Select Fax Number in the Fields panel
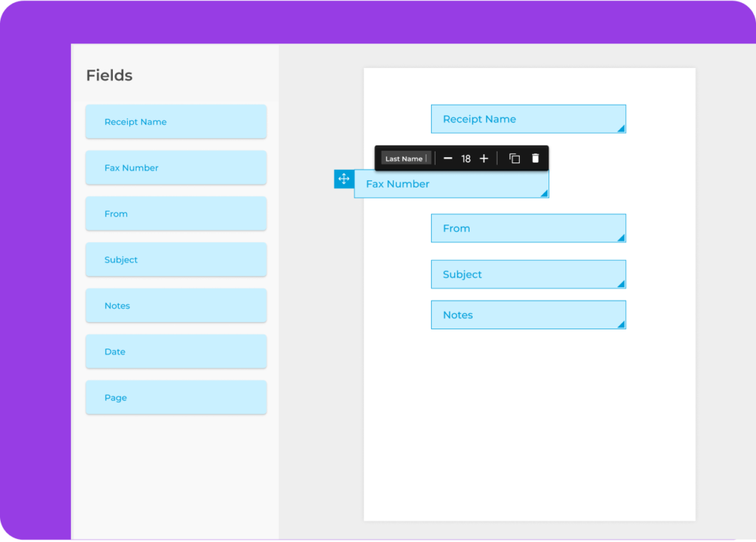The height and width of the screenshot is (542, 756). (176, 168)
